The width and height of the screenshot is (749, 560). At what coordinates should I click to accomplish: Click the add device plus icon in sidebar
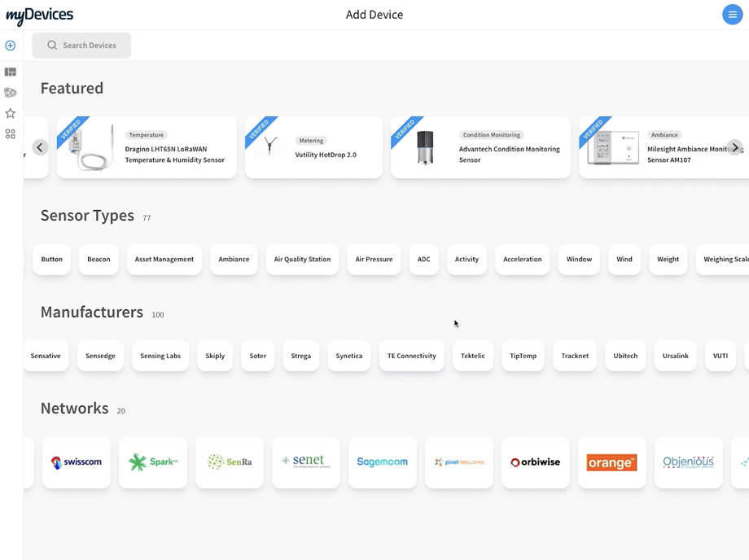tap(10, 46)
